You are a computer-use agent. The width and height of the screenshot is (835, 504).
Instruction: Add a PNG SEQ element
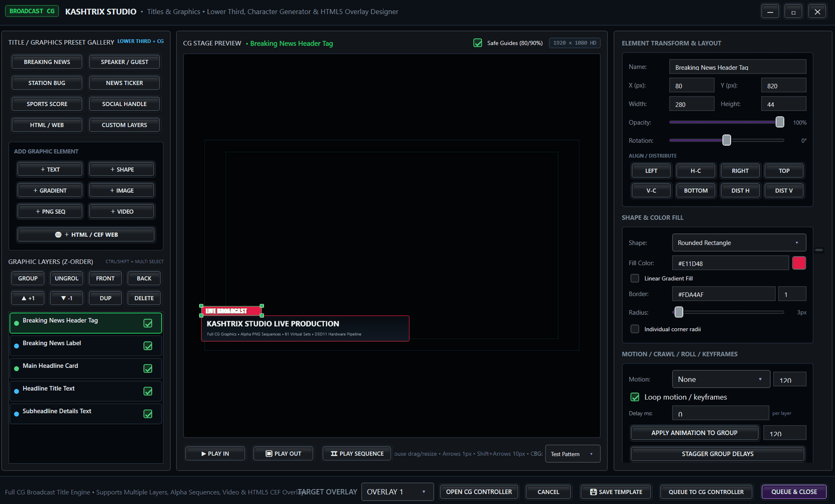pos(50,211)
